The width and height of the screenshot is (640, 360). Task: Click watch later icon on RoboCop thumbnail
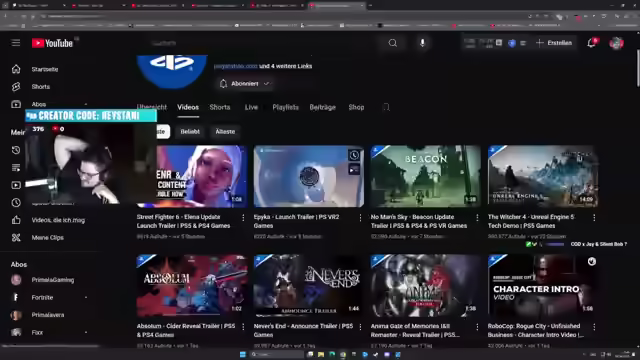[591, 262]
